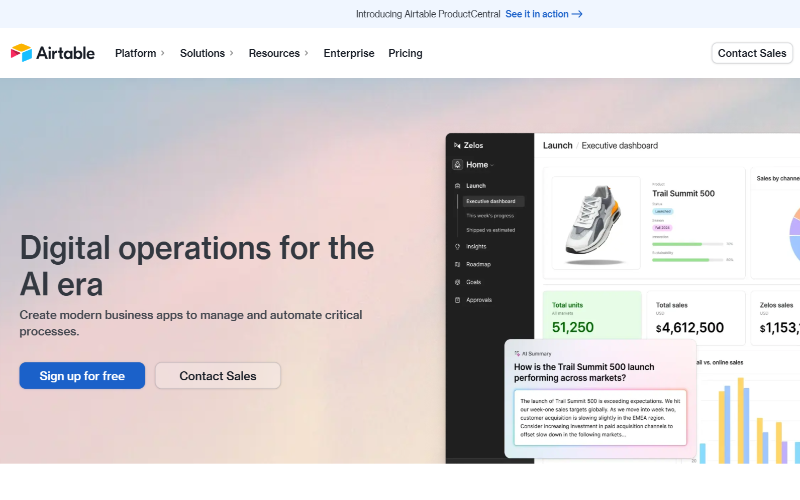Click Contact Sales in the header

(752, 53)
